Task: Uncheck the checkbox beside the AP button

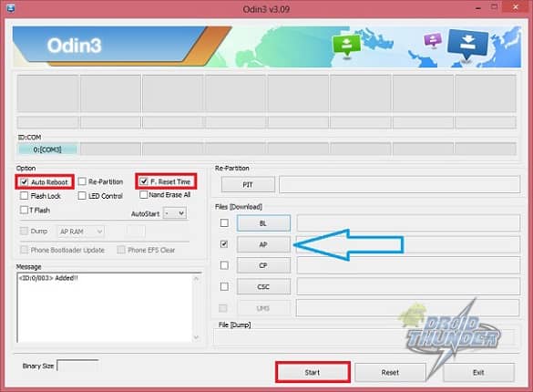Action: [224, 244]
